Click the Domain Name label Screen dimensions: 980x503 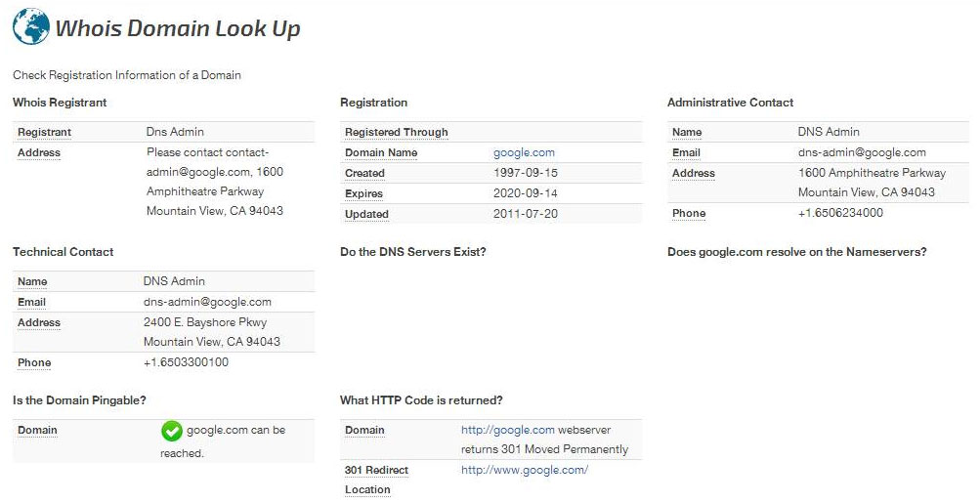(x=381, y=152)
